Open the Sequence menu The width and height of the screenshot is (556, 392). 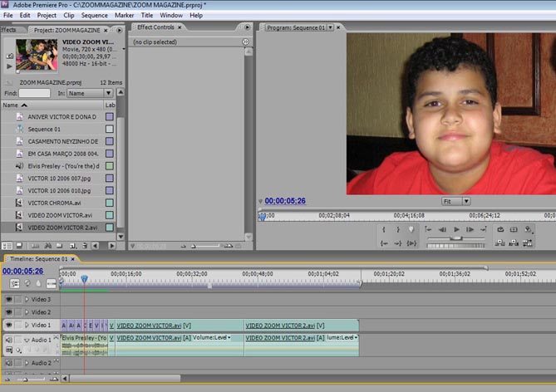pyautogui.click(x=94, y=15)
